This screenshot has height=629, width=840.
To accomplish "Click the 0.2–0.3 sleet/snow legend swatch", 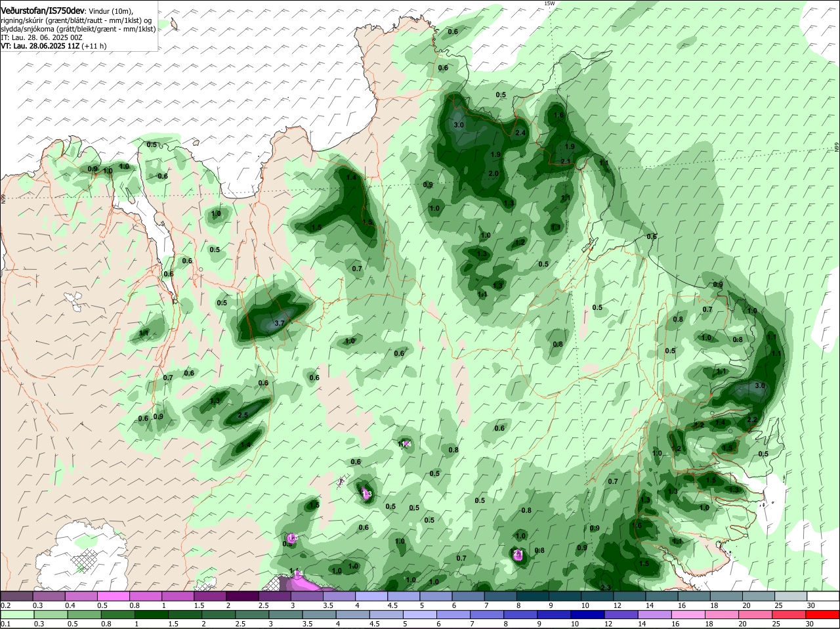I will tap(16, 596).
